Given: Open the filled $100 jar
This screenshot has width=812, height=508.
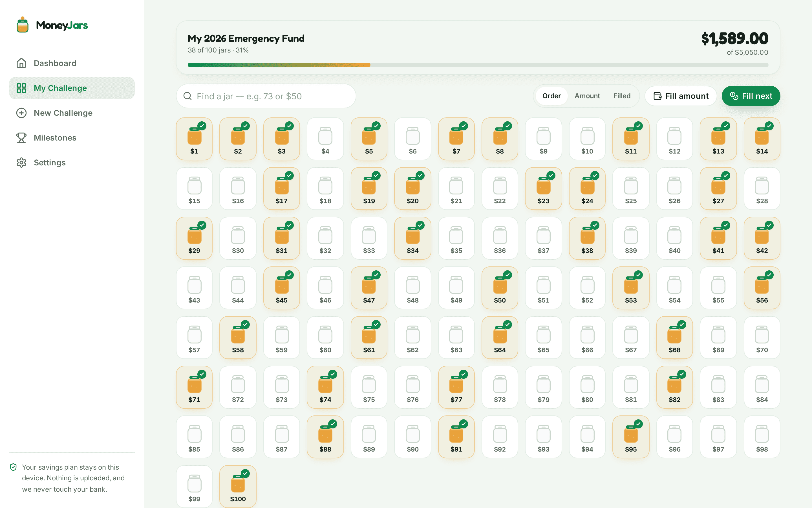Looking at the screenshot, I should click(238, 487).
